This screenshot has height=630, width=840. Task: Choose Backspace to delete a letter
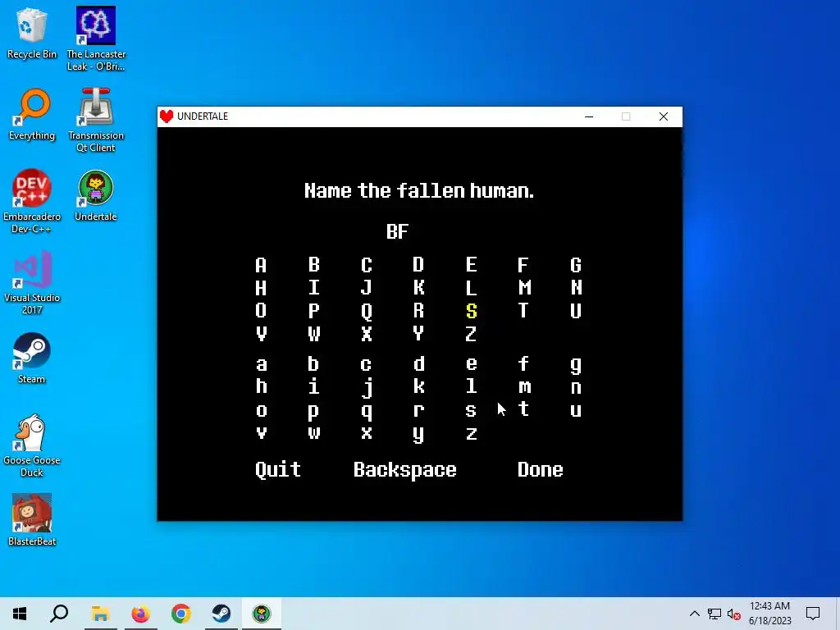click(x=405, y=470)
